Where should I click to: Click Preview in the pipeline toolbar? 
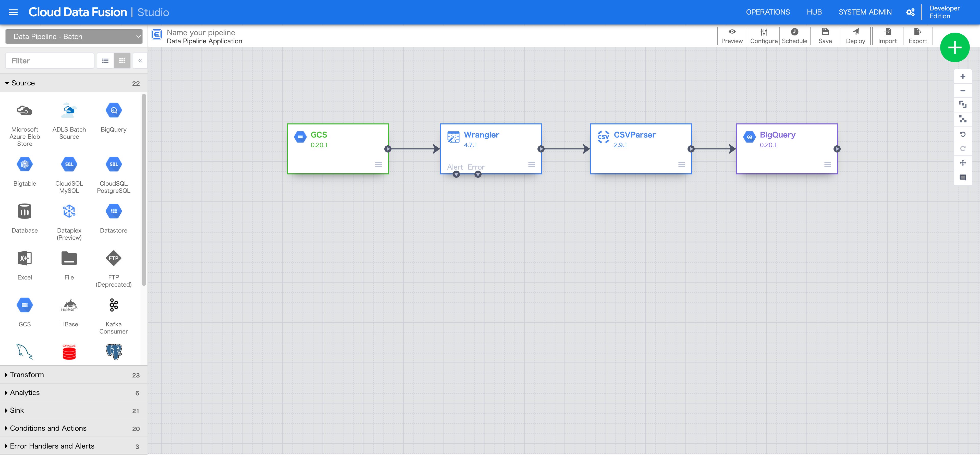pos(732,36)
